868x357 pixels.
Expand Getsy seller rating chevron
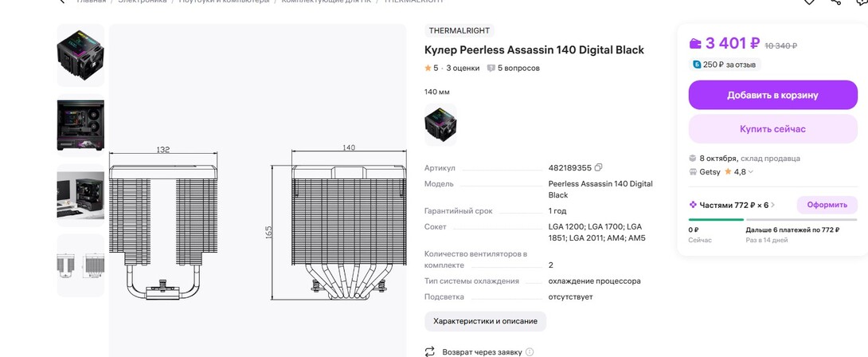coord(751,172)
